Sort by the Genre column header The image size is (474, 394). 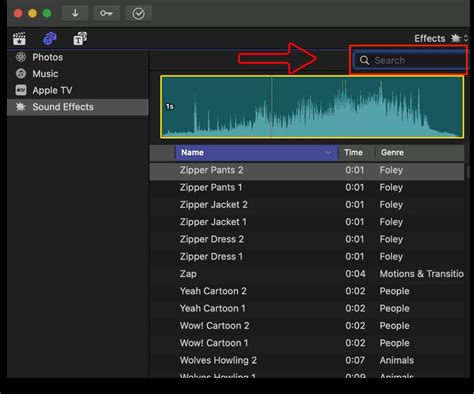pyautogui.click(x=420, y=153)
